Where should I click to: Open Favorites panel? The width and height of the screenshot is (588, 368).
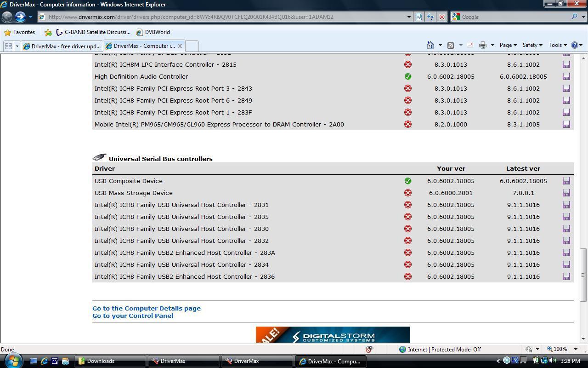[x=19, y=32]
